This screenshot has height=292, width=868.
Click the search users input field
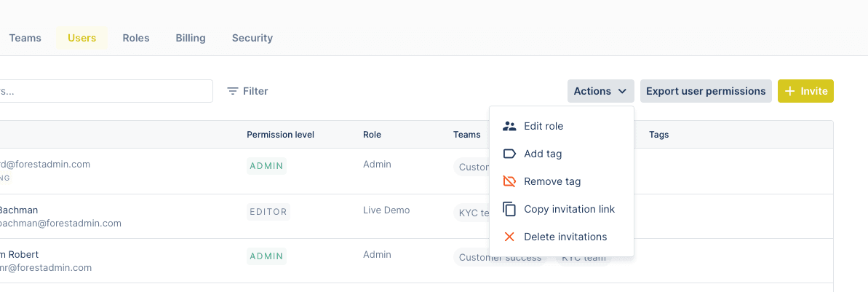tap(106, 91)
